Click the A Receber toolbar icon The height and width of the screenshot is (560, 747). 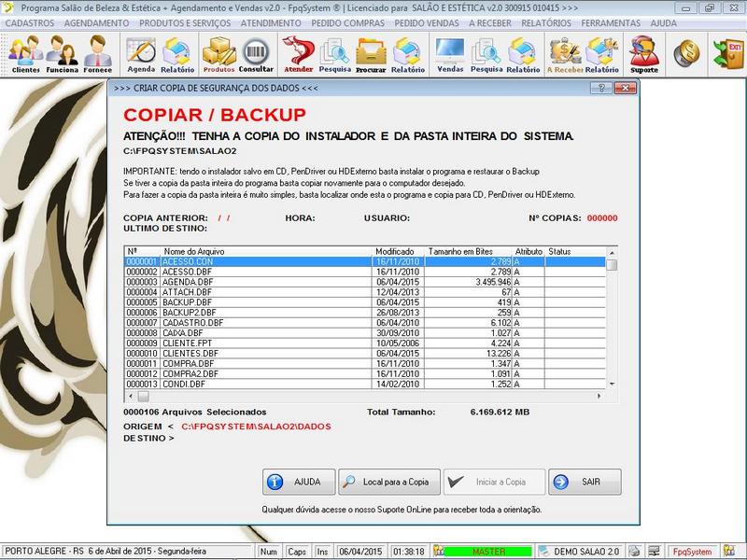pyautogui.click(x=565, y=54)
